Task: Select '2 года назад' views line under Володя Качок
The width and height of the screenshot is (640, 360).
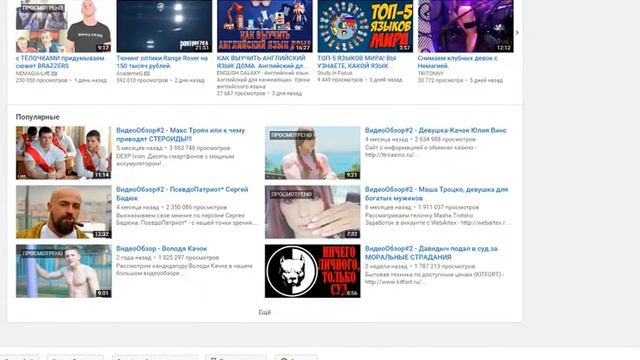Action: pos(167,258)
